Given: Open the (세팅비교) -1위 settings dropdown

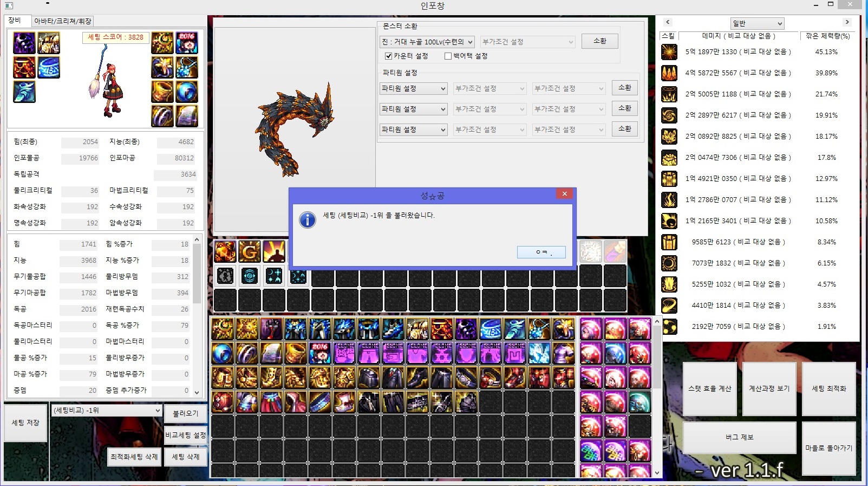Looking at the screenshot, I should (107, 411).
